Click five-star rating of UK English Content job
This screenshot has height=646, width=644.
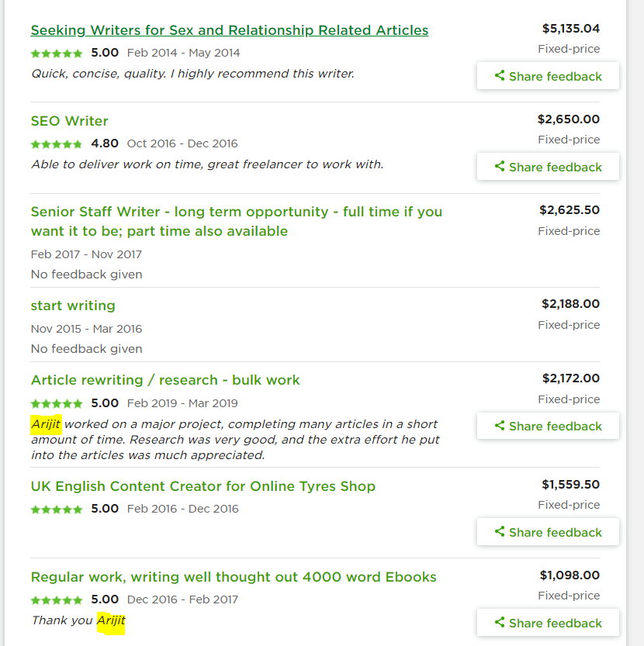click(57, 510)
